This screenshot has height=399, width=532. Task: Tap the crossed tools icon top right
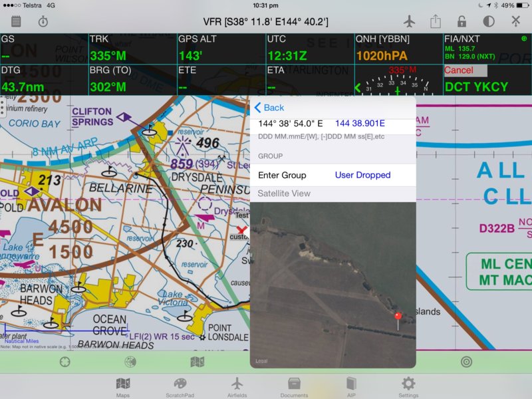point(516,21)
